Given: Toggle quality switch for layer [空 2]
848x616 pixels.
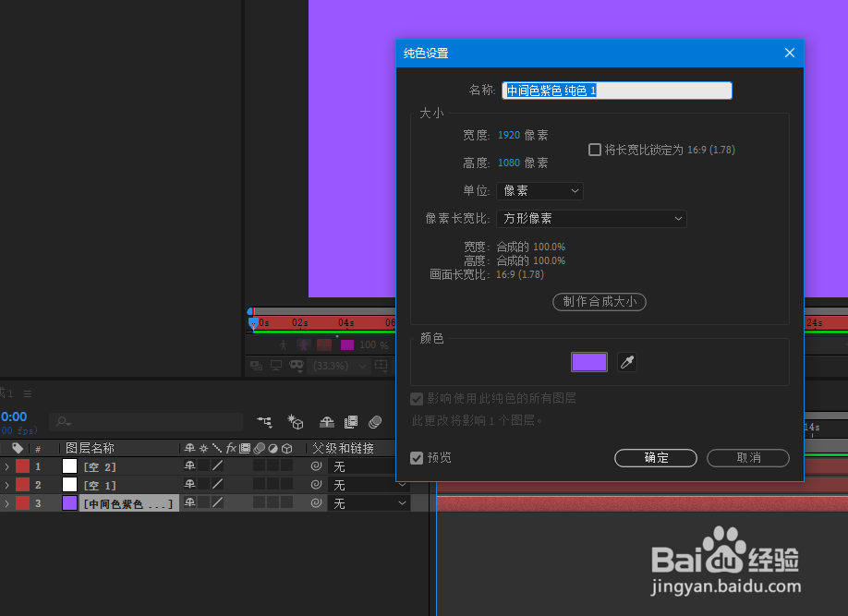Looking at the screenshot, I should 216,465.
